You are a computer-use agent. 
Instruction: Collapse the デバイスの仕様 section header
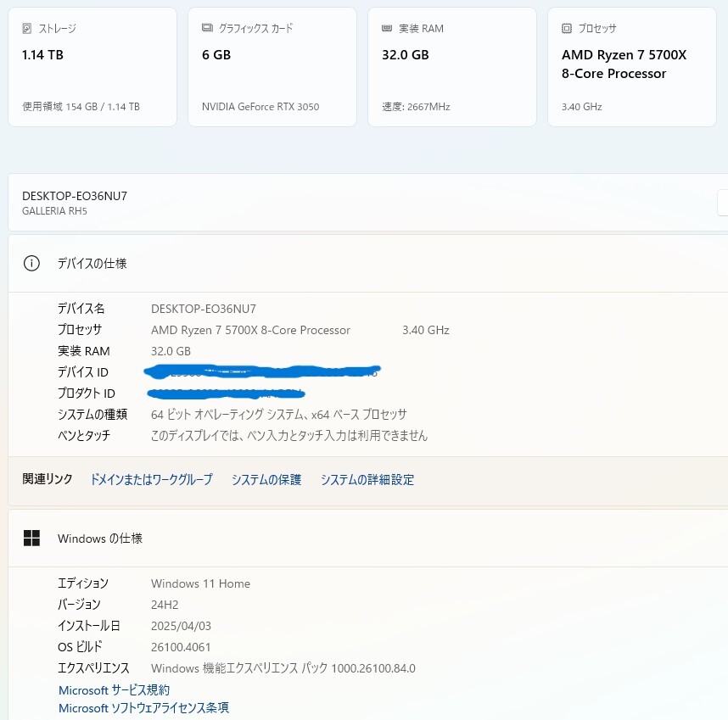[368, 264]
